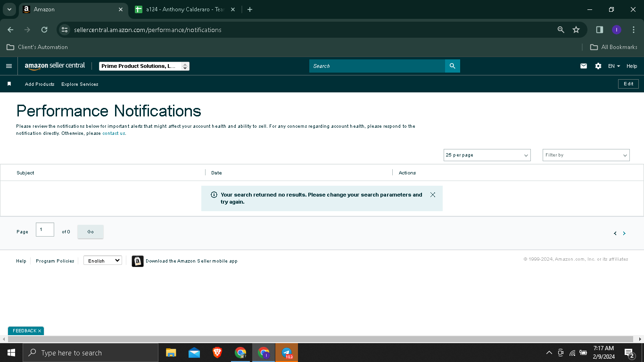644x362 pixels.
Task: Click the Edit button in the navigation bar
Action: pos(628,84)
